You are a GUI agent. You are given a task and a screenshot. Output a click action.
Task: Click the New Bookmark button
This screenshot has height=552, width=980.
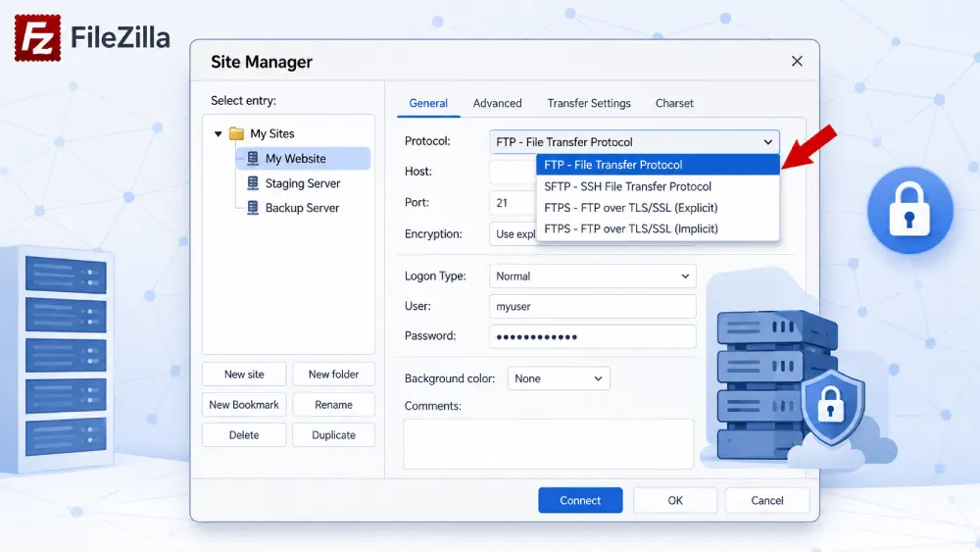(x=244, y=405)
